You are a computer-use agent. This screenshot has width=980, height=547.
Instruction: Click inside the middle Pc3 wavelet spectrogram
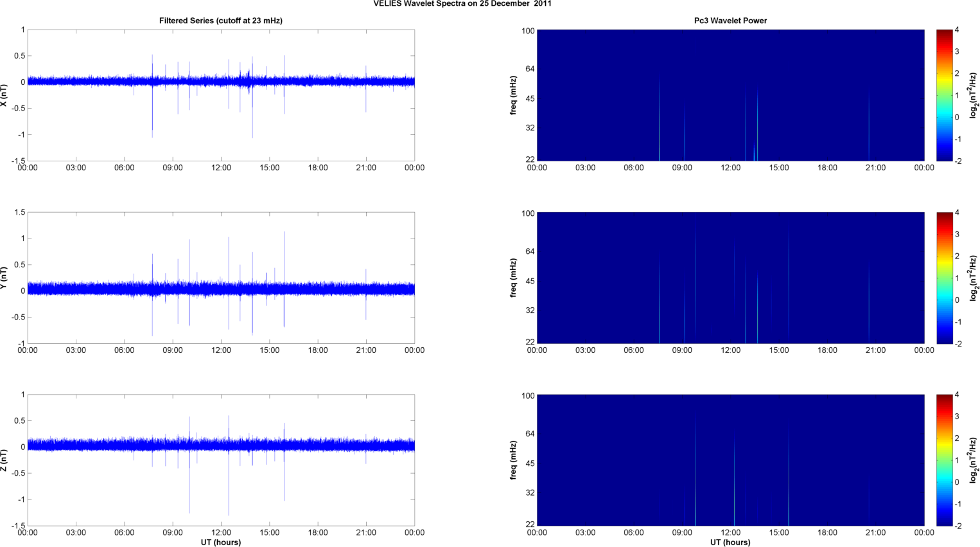pyautogui.click(x=730, y=278)
